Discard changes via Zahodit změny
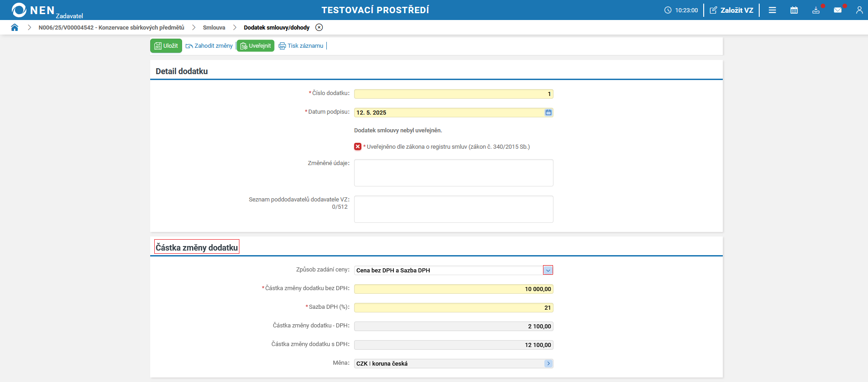868x382 pixels. [x=209, y=45]
